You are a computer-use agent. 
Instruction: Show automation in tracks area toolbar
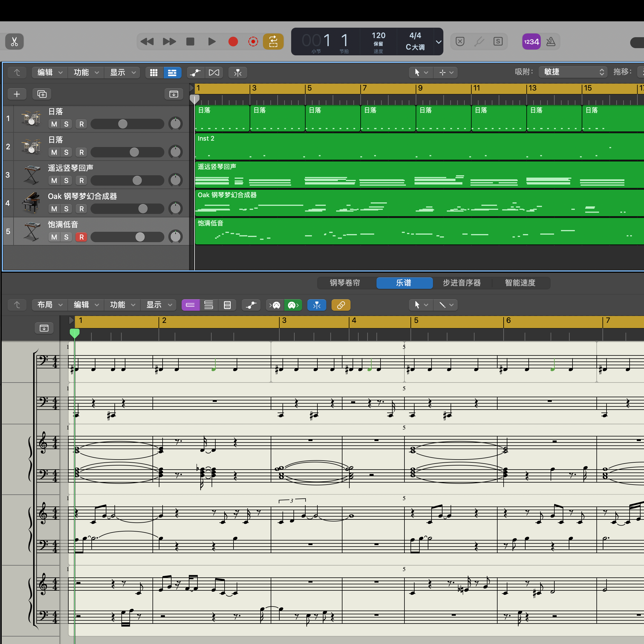tap(195, 72)
